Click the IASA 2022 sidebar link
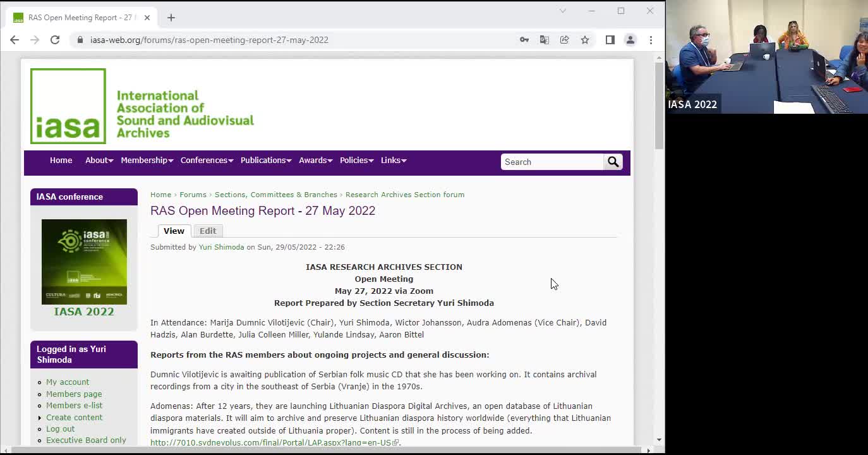868x455 pixels. [84, 312]
